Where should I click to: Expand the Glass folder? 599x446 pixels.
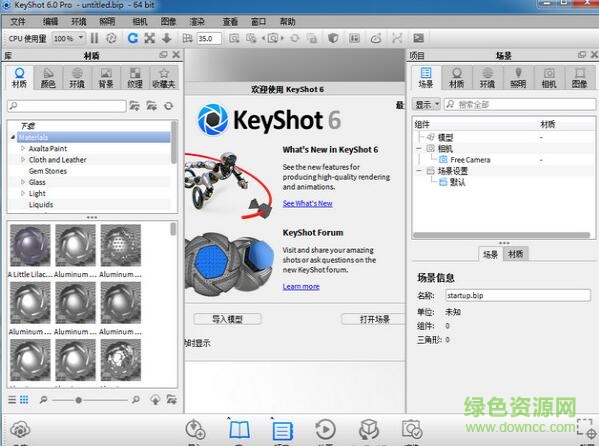[23, 182]
